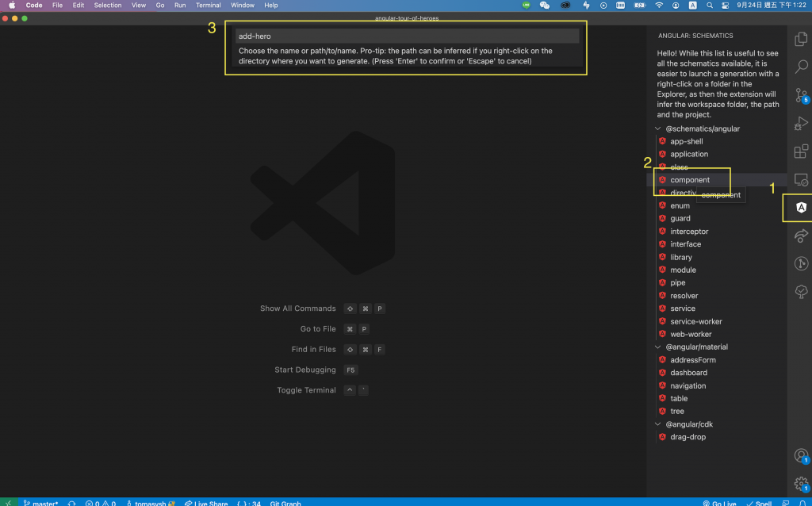This screenshot has width=812, height=506.
Task: Open the Selection menu
Action: [x=108, y=6]
